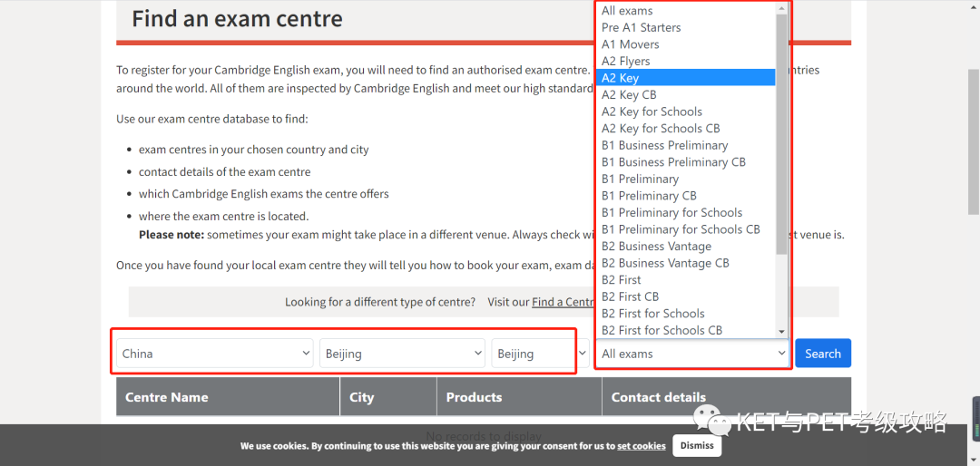Viewport: 980px width, 466px height.
Task: Pick 'B1 Preliminary for Schools' option
Action: point(686,212)
